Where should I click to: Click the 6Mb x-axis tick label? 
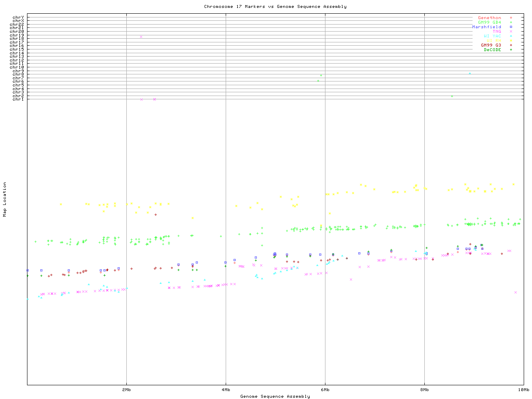(325, 390)
